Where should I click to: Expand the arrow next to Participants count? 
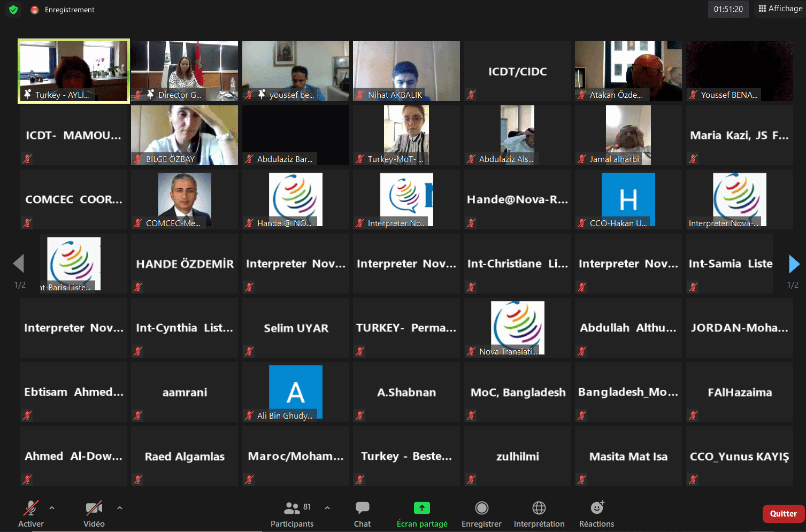(x=327, y=508)
